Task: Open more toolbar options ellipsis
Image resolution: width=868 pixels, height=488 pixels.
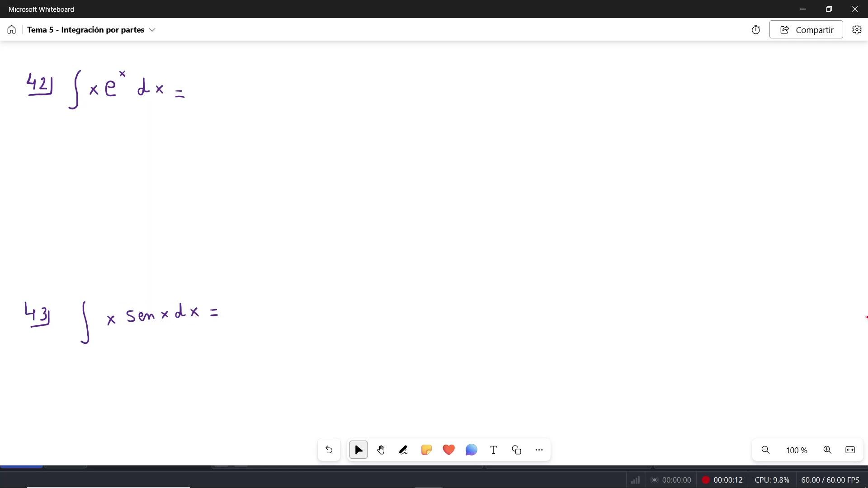Action: (539, 450)
